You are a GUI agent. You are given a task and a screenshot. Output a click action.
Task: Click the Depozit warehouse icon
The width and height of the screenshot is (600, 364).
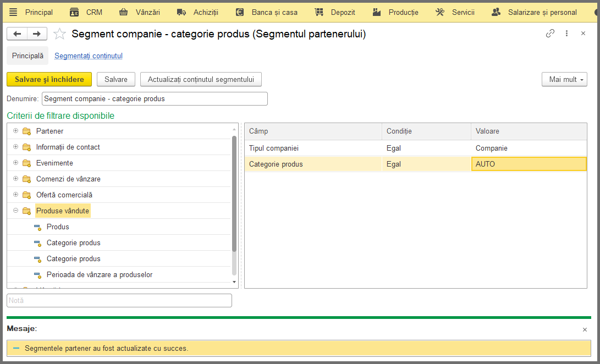(x=319, y=12)
